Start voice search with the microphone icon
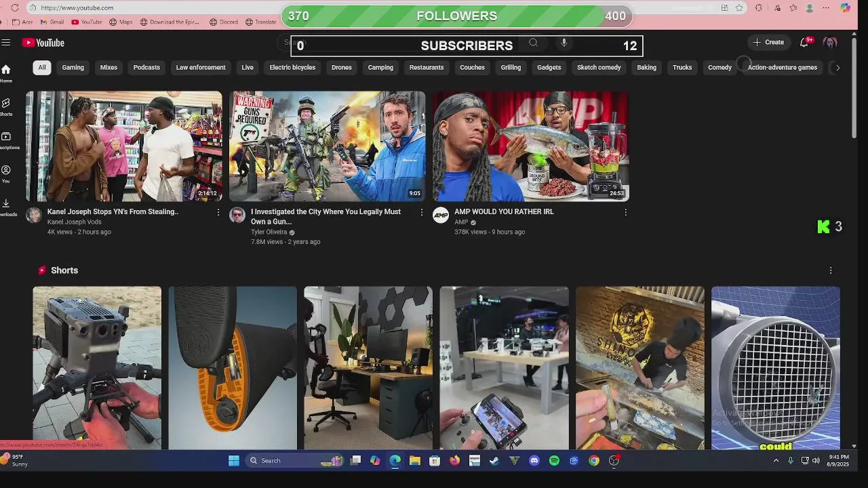This screenshot has width=868, height=488. tap(564, 43)
